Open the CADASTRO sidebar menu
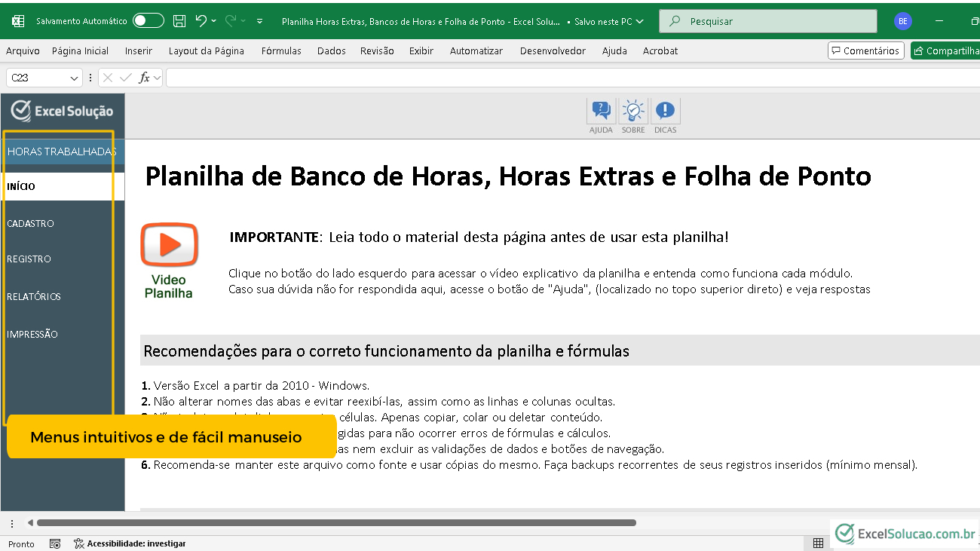 [31, 224]
